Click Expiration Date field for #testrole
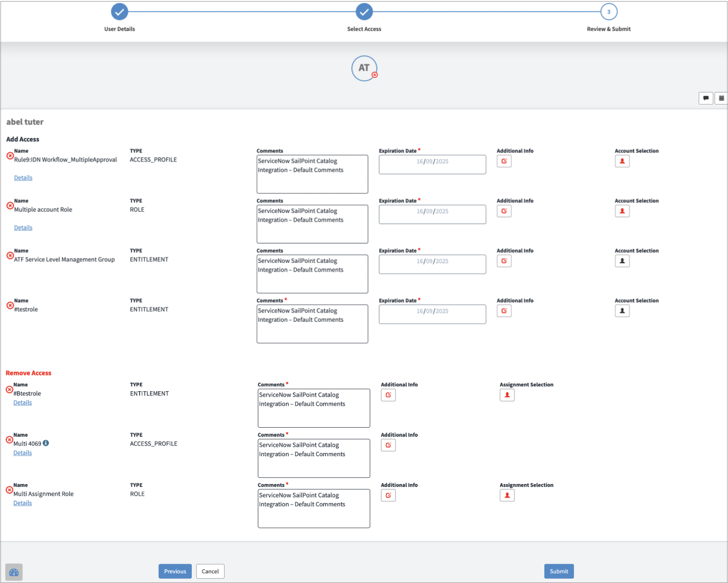 [x=432, y=314]
